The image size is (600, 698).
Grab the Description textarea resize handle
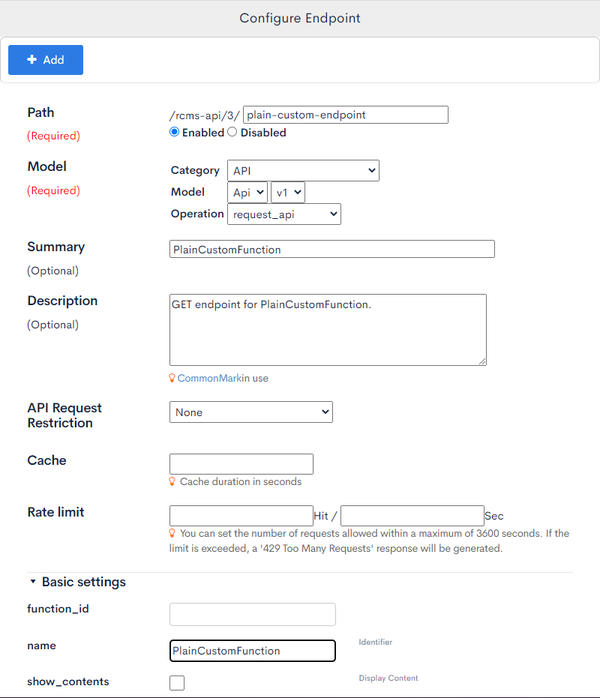click(x=482, y=361)
